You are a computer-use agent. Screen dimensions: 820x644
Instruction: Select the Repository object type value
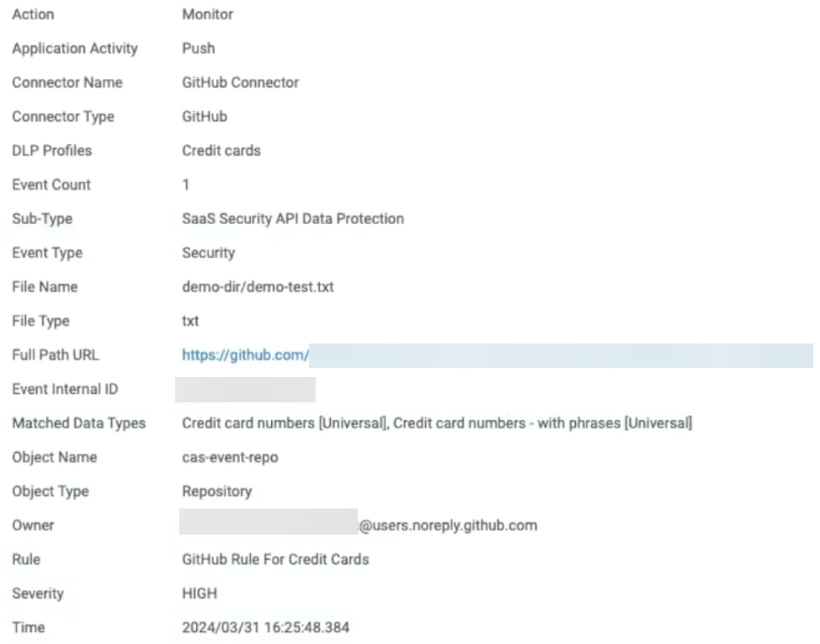216,491
